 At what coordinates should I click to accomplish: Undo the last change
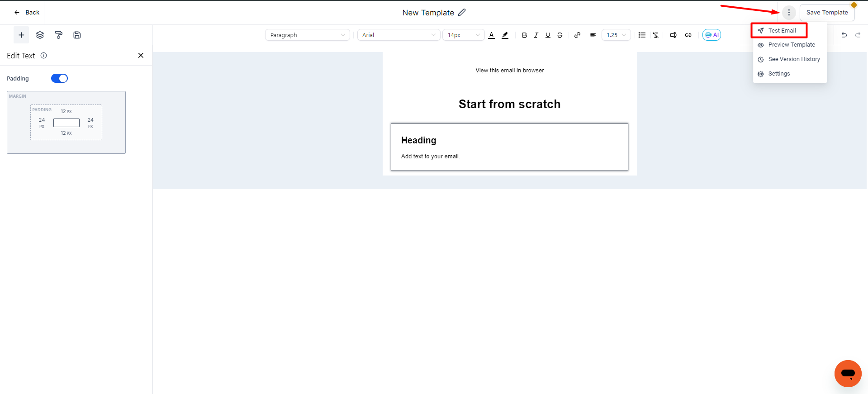pos(844,35)
